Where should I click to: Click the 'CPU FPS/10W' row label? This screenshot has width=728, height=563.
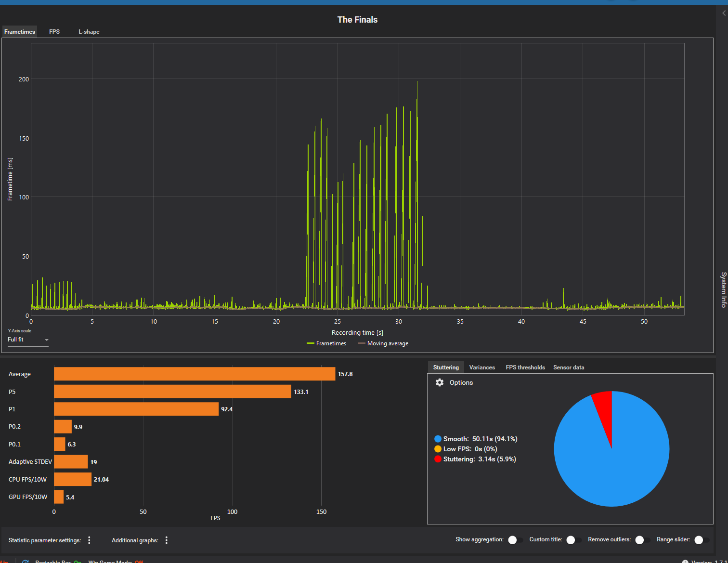(27, 480)
